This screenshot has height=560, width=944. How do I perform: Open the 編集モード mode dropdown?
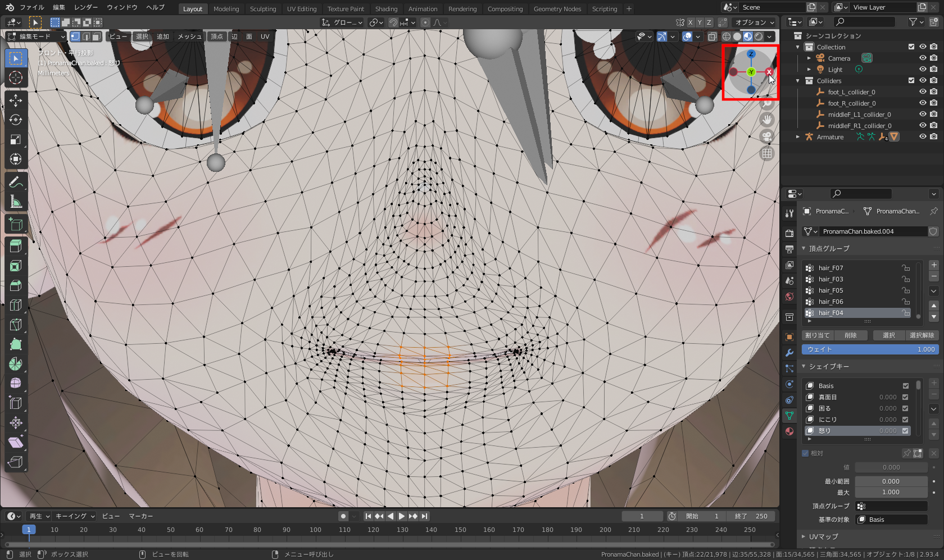[x=35, y=36]
